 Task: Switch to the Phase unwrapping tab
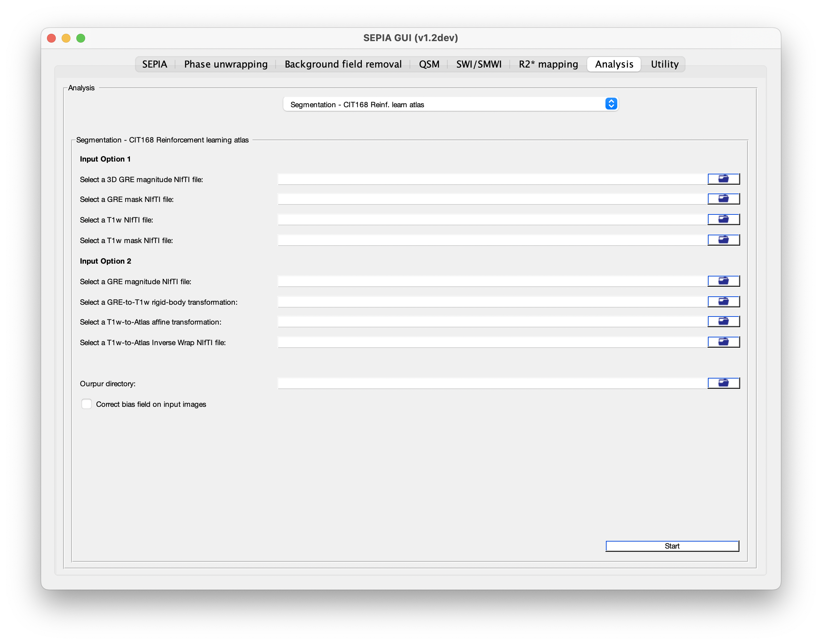coord(226,64)
